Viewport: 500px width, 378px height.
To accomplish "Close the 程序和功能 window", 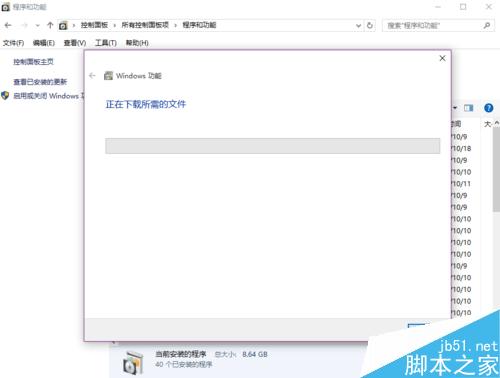I will tap(489, 7).
